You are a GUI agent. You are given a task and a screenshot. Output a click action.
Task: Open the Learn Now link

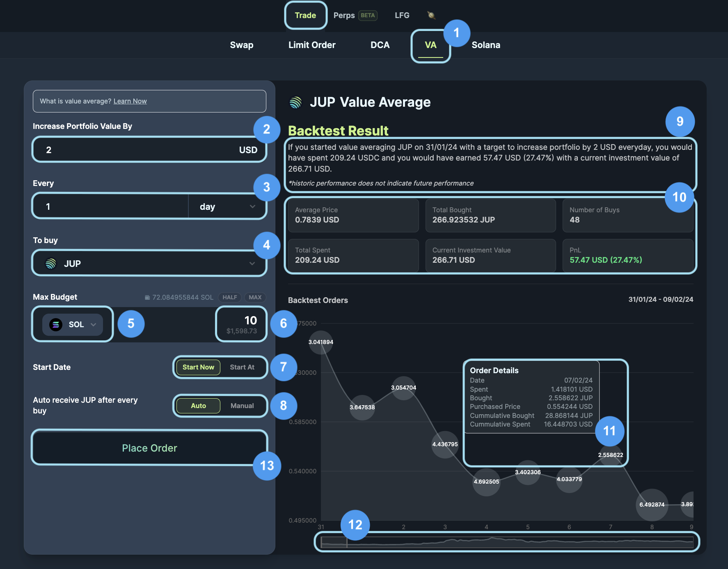click(x=130, y=101)
